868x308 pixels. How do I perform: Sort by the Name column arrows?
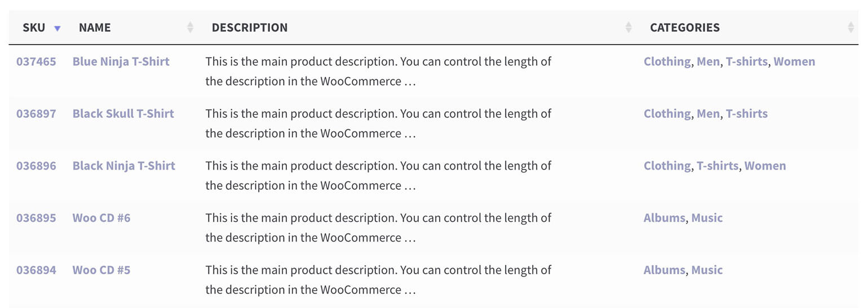point(191,27)
